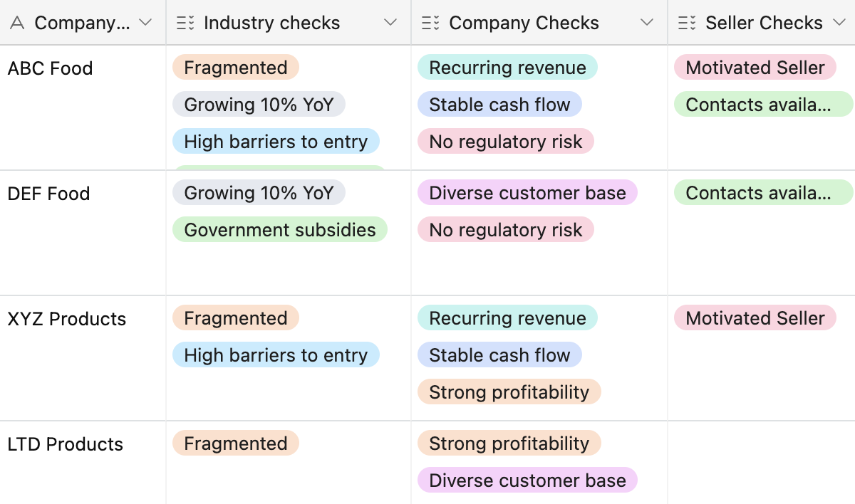The image size is (855, 504).
Task: Click the multi-select icon beside Industry checks
Action: click(x=185, y=23)
